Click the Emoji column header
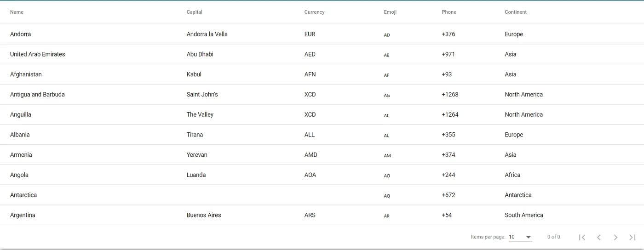Viewport: 644px width, 250px height. pyautogui.click(x=390, y=12)
